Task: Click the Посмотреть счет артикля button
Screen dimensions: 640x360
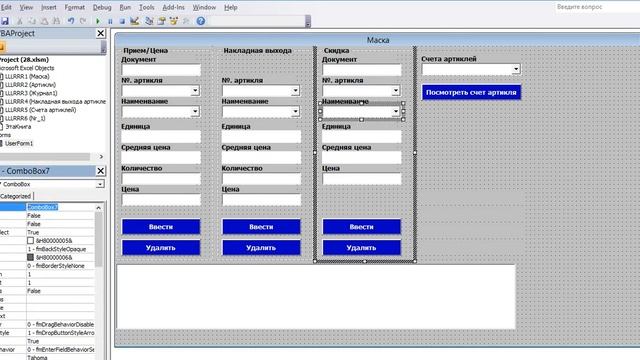Action: [471, 93]
